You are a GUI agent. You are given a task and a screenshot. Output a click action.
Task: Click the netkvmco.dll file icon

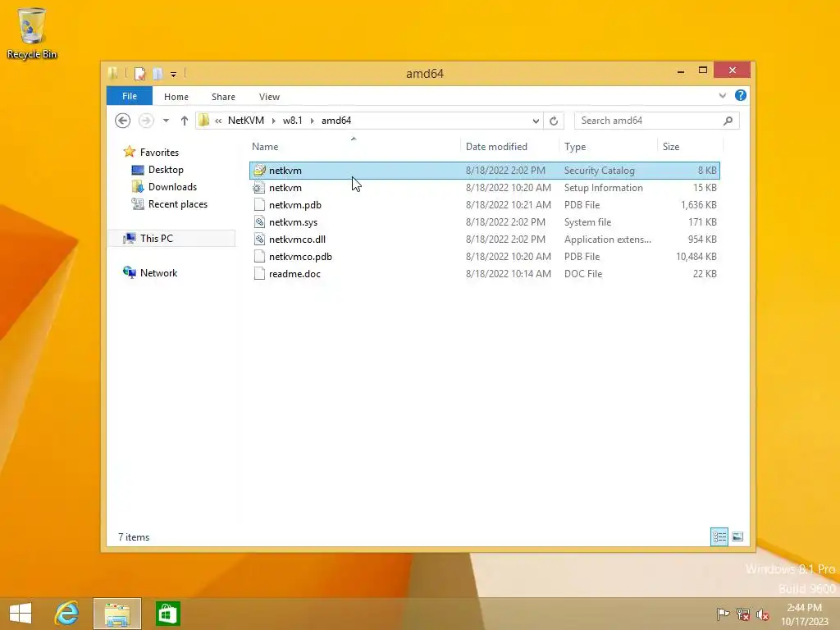tap(259, 239)
